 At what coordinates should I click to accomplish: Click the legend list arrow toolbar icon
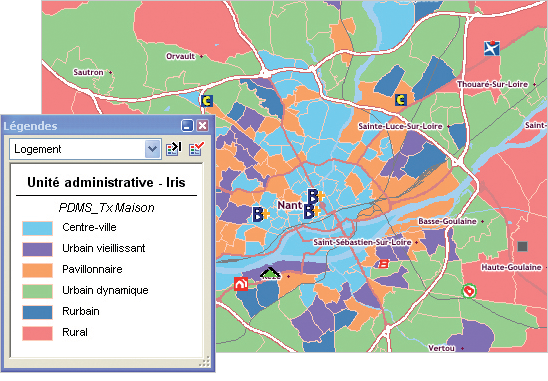click(174, 149)
